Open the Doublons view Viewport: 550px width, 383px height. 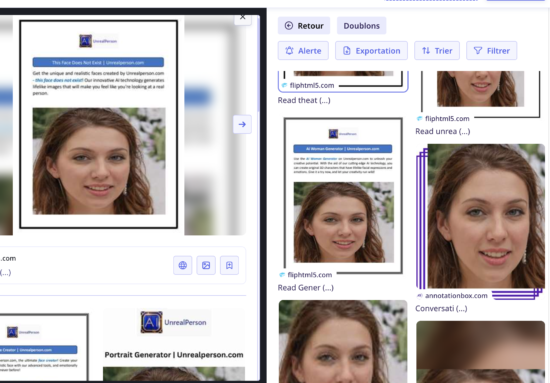point(361,26)
